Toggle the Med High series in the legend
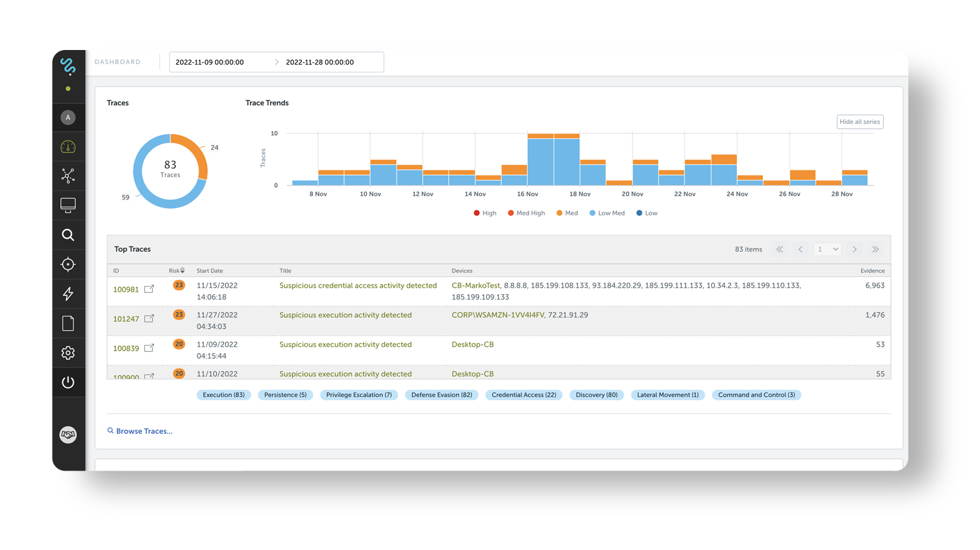 [526, 213]
